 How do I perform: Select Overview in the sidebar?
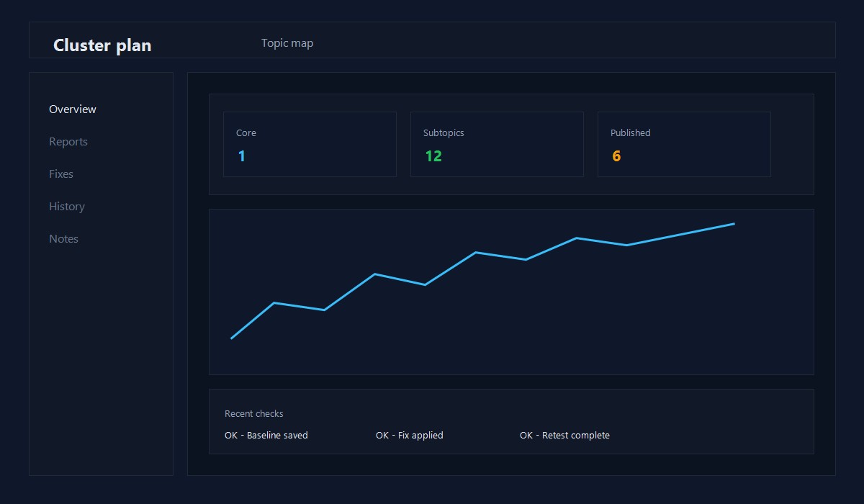pyautogui.click(x=72, y=109)
